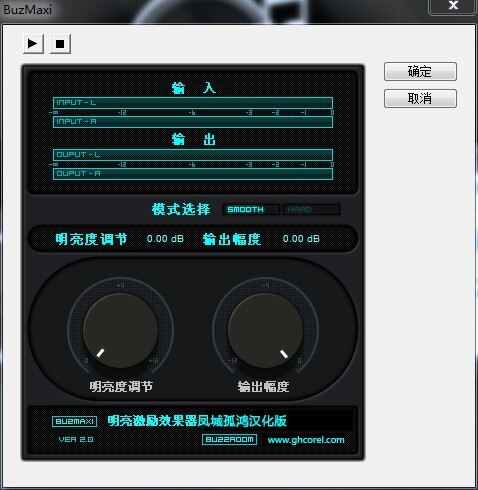Click the VER 2.0 version label
The height and width of the screenshot is (490, 478).
[x=76, y=439]
